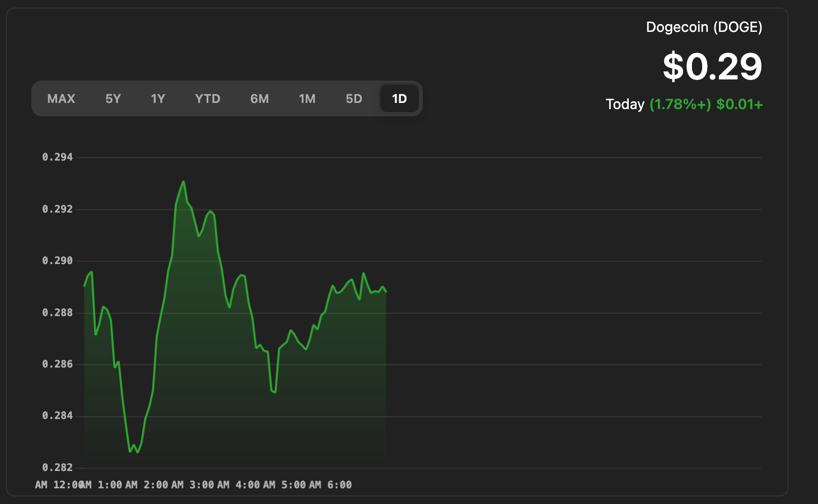Click the 1:00 AM time axis label
Image resolution: width=818 pixels, height=504 pixels.
pos(117,485)
